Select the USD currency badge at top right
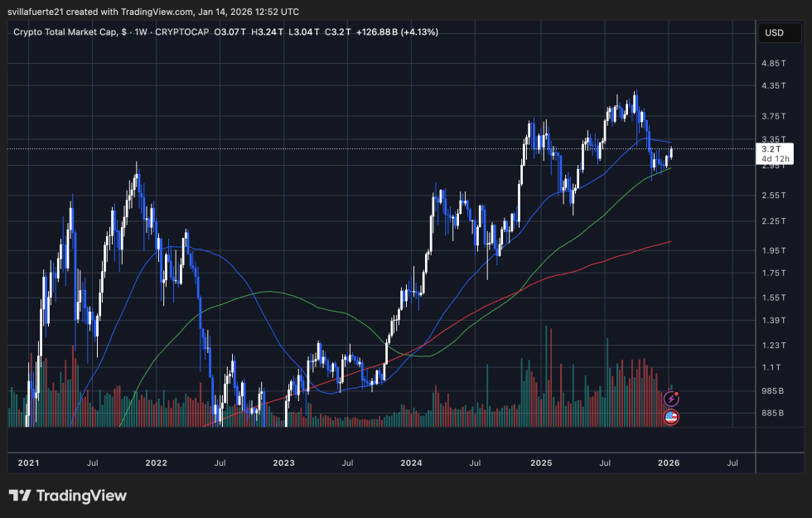The width and height of the screenshot is (812, 518). tap(779, 32)
